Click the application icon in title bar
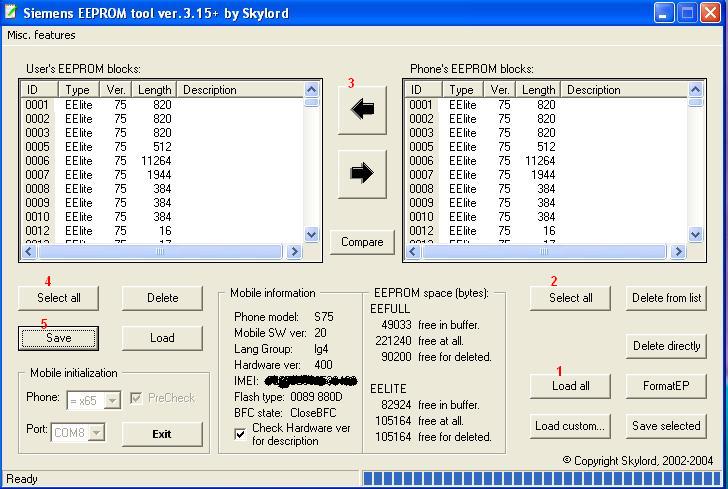This screenshot has width=728, height=489. (10, 12)
